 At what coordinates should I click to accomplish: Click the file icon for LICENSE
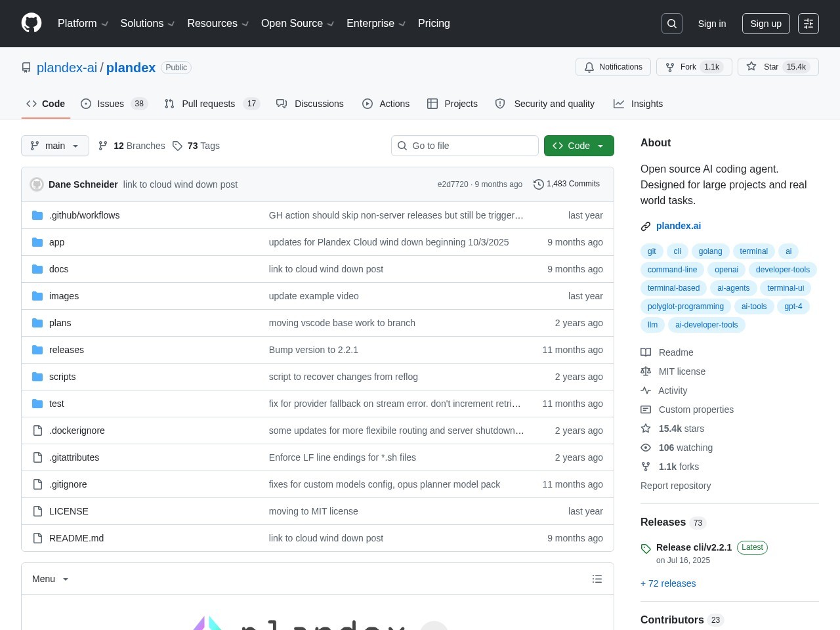pos(37,511)
